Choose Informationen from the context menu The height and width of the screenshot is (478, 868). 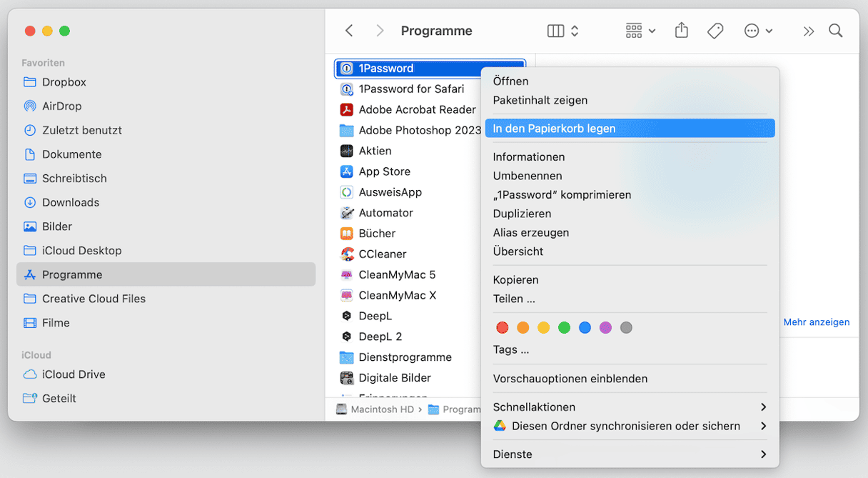tap(630, 157)
